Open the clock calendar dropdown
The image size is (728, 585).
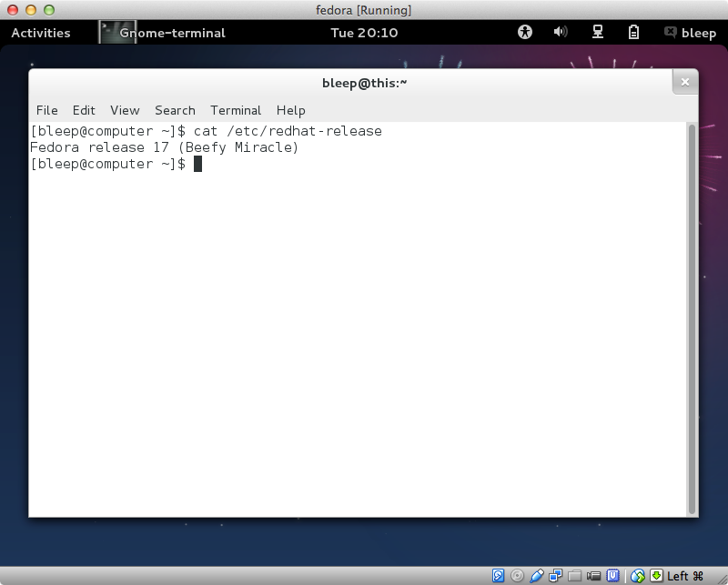click(364, 33)
